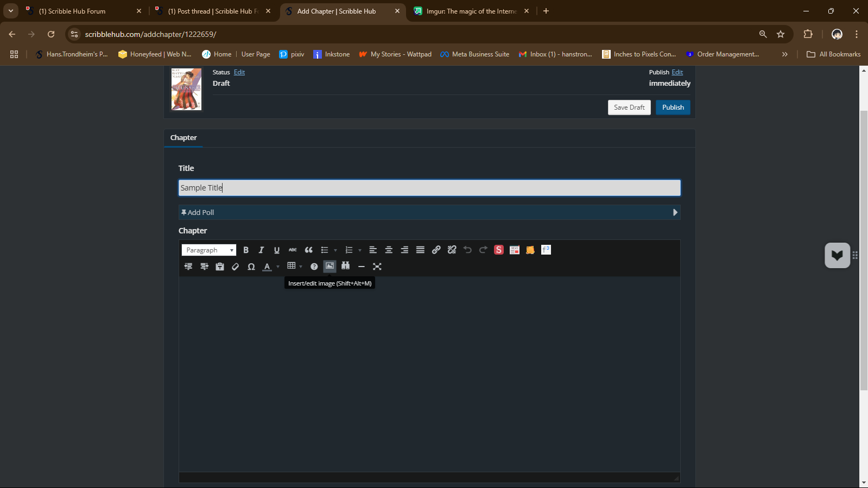Expand the bulleted list style options arrow

click(x=335, y=250)
